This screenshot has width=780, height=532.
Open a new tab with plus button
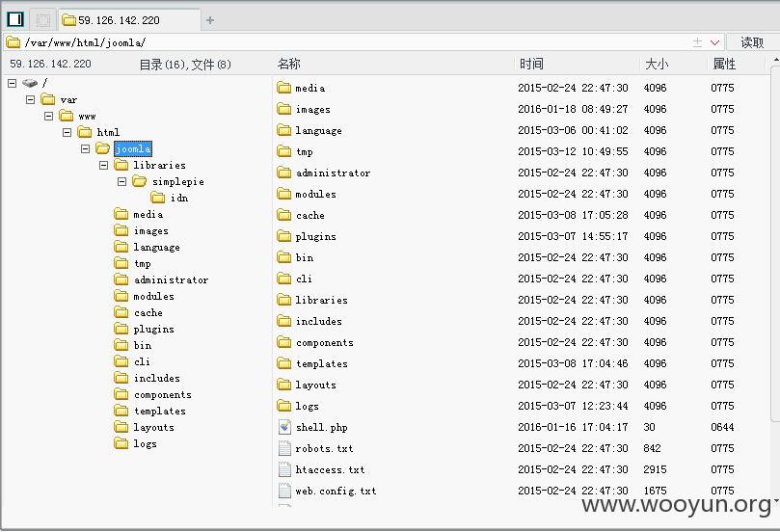tap(210, 20)
